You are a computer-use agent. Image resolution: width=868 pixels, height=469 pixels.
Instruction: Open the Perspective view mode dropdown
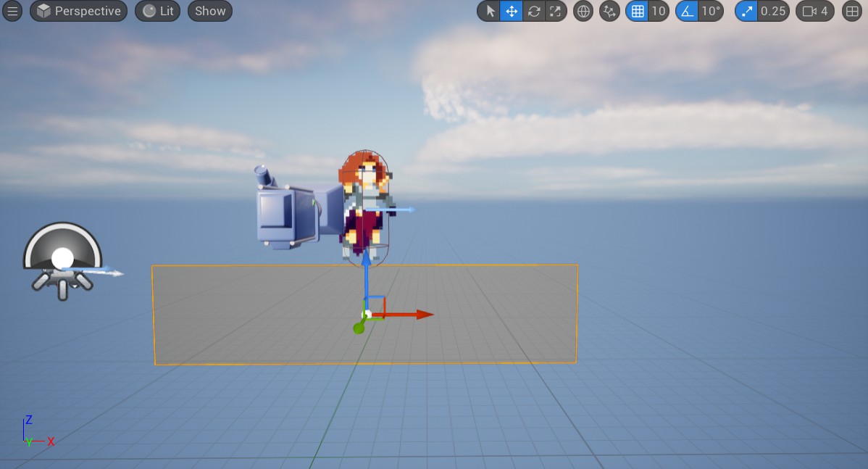pos(78,11)
